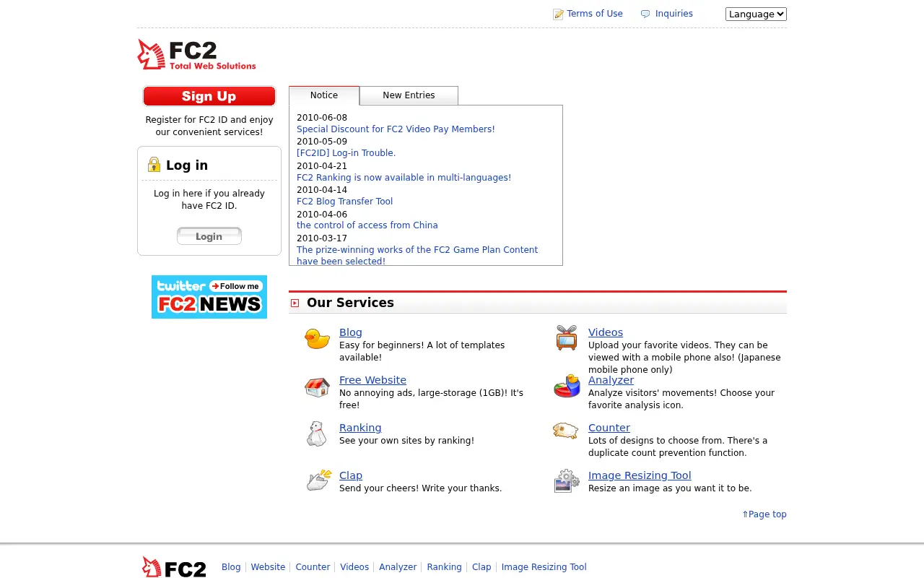924x578 pixels.
Task: Click the gray Login button
Action: pos(209,236)
